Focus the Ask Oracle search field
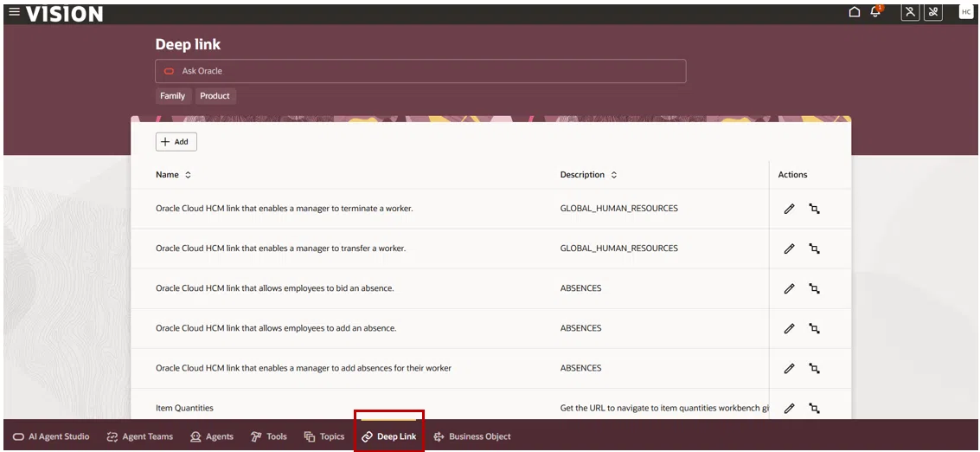 [x=420, y=71]
